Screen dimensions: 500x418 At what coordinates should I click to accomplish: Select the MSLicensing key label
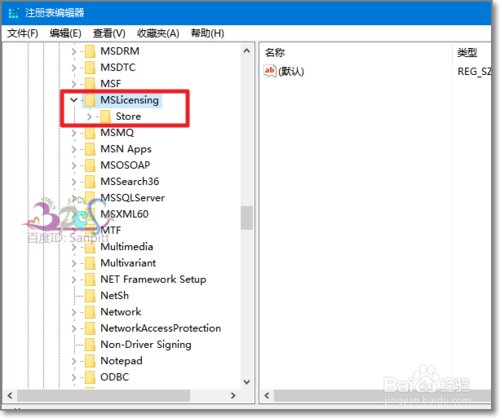point(129,100)
